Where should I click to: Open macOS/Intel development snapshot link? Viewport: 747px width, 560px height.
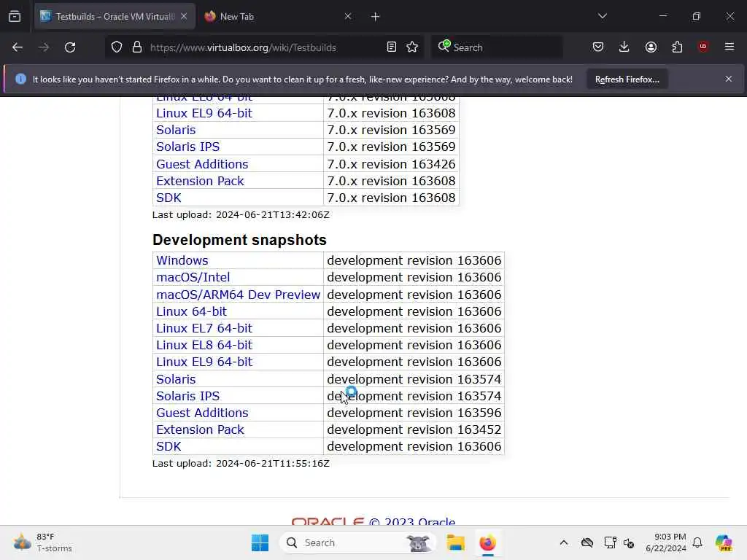[x=193, y=277]
